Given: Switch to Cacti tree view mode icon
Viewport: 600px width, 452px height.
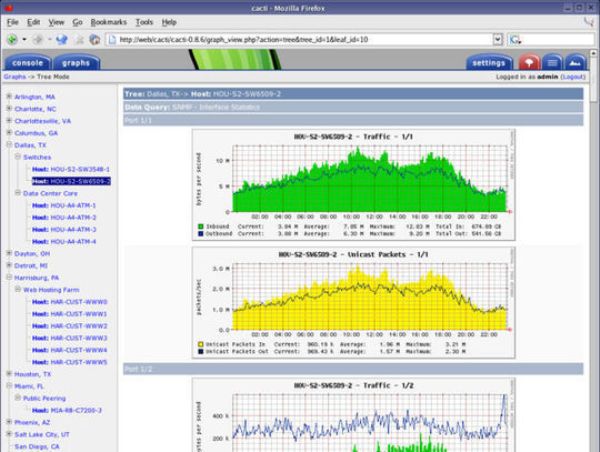Looking at the screenshot, I should [x=529, y=63].
